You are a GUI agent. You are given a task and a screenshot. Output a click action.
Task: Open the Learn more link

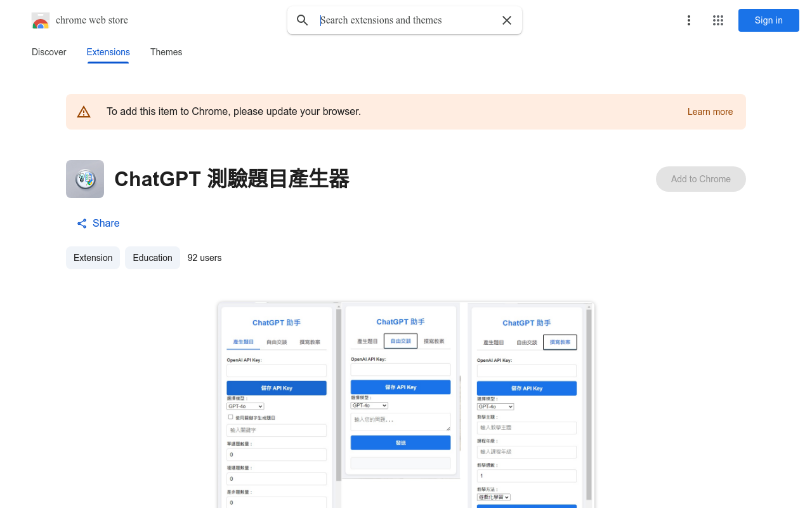click(710, 112)
